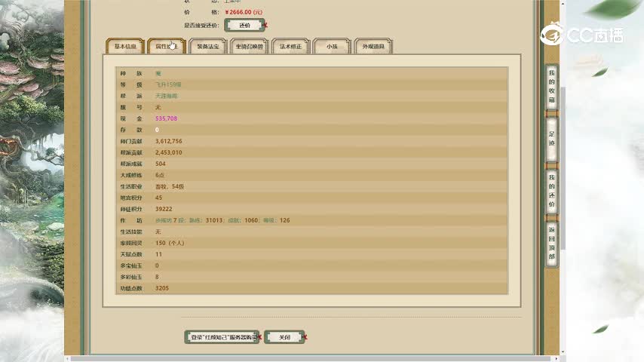
Task: Switch to the 属性技能 tab
Action: (x=166, y=47)
